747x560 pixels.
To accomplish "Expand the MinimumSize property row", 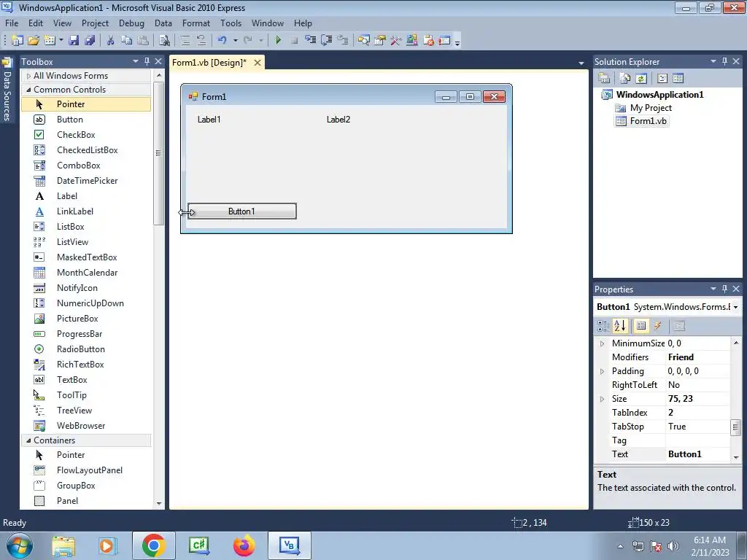I will [x=602, y=344].
